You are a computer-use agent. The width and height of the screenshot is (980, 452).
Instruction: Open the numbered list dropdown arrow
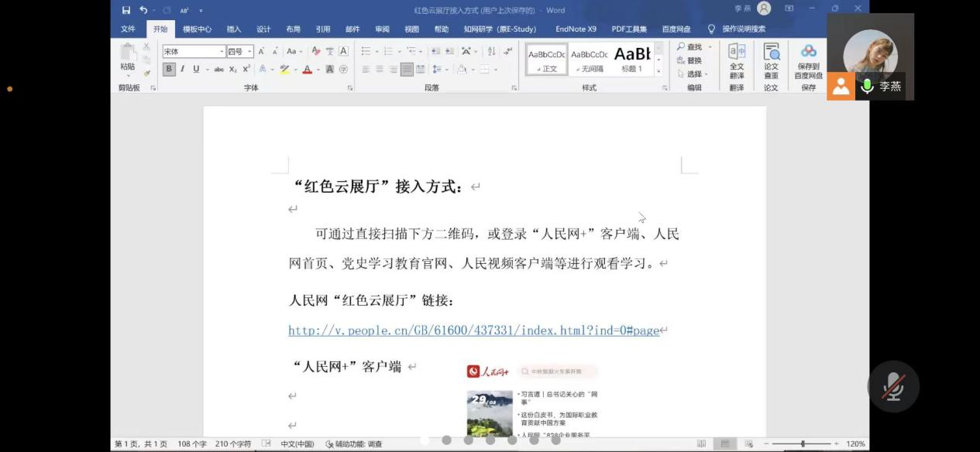click(400, 51)
